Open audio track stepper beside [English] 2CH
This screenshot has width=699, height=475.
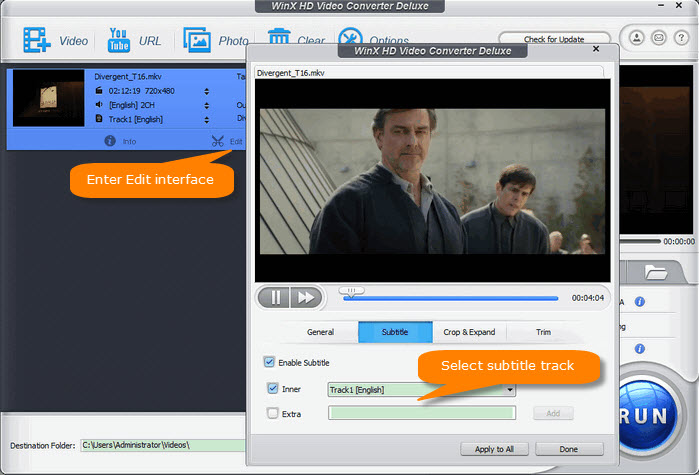pos(206,106)
